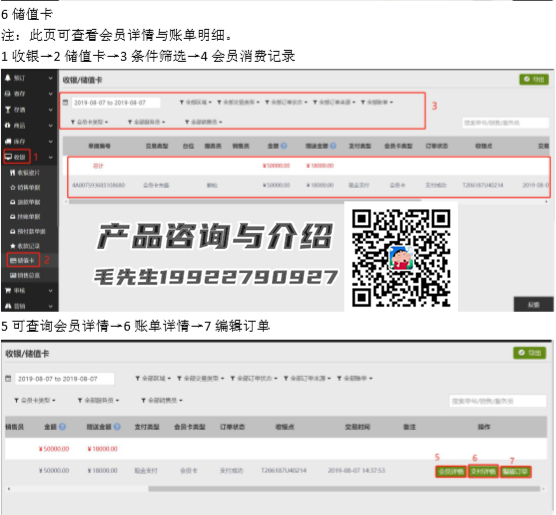Viewport: 556px width, 515px height.
Task: Click the 编辑订单 button in the operations column
Action: pos(516,472)
